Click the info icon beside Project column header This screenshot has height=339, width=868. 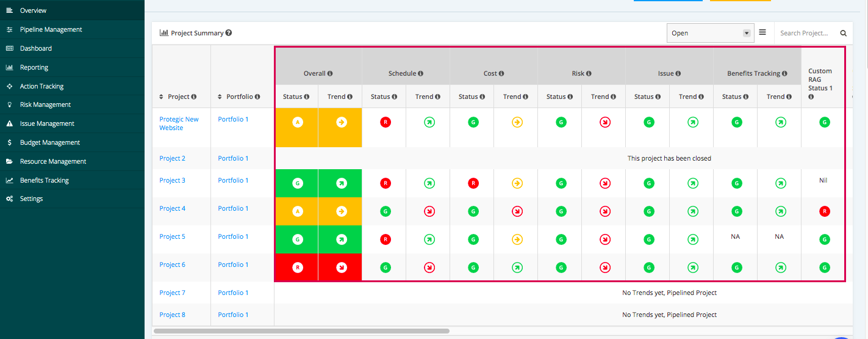[x=194, y=97]
